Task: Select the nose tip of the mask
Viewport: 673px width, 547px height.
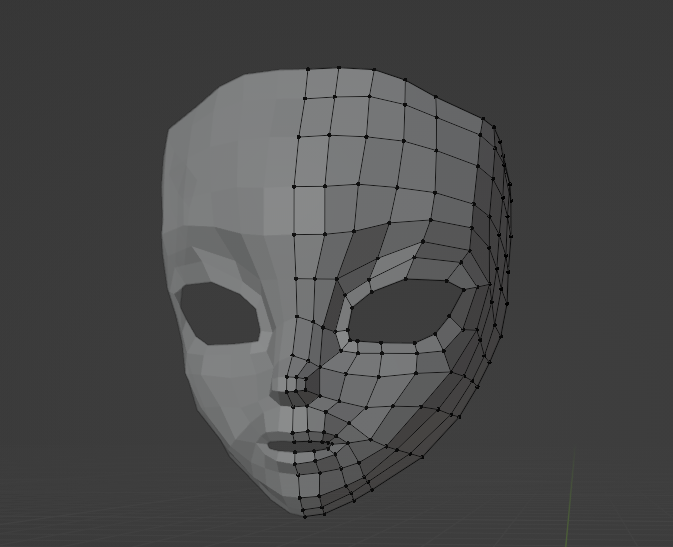Action: tap(283, 384)
